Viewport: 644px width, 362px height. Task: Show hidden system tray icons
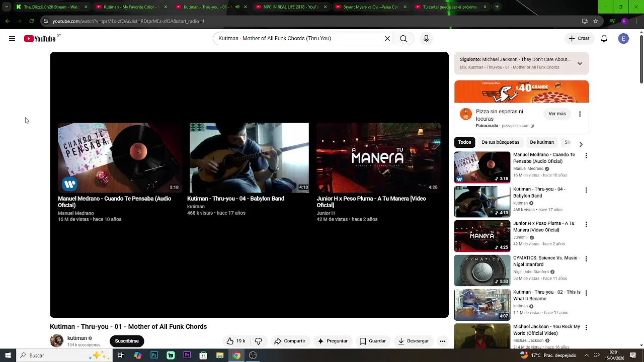(586, 355)
